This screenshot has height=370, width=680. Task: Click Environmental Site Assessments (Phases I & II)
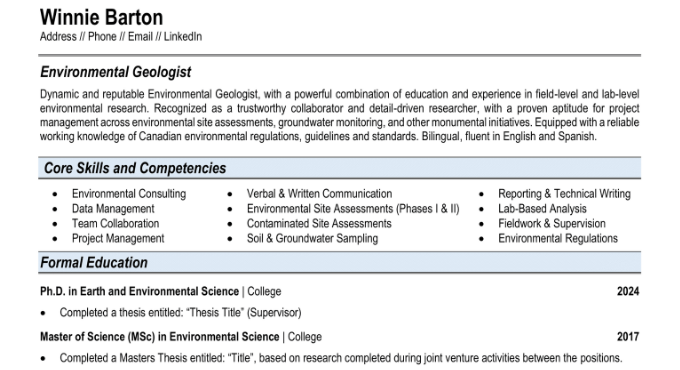click(353, 209)
